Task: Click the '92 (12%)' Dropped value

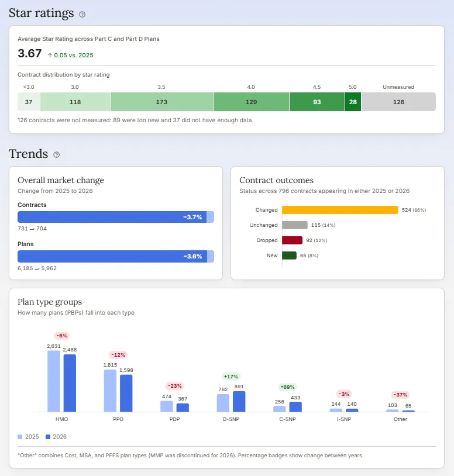Action: pyautogui.click(x=317, y=240)
